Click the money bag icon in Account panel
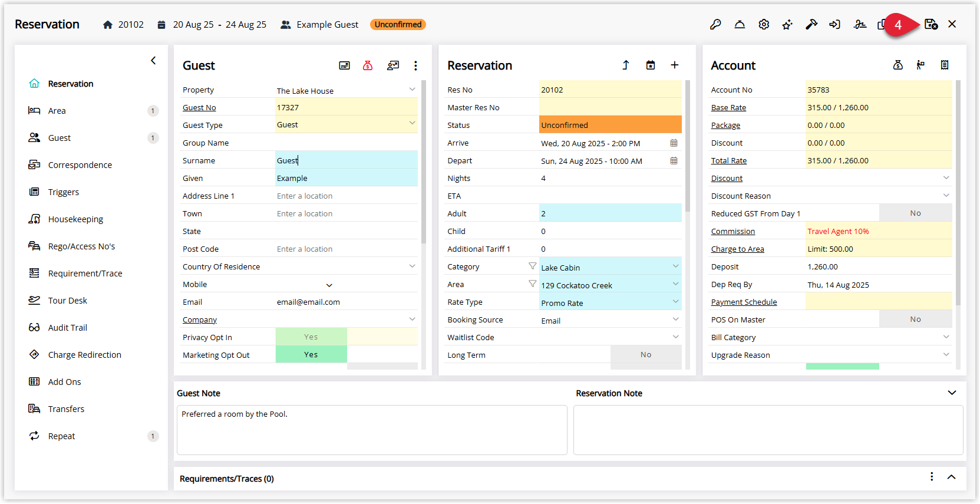 [898, 65]
